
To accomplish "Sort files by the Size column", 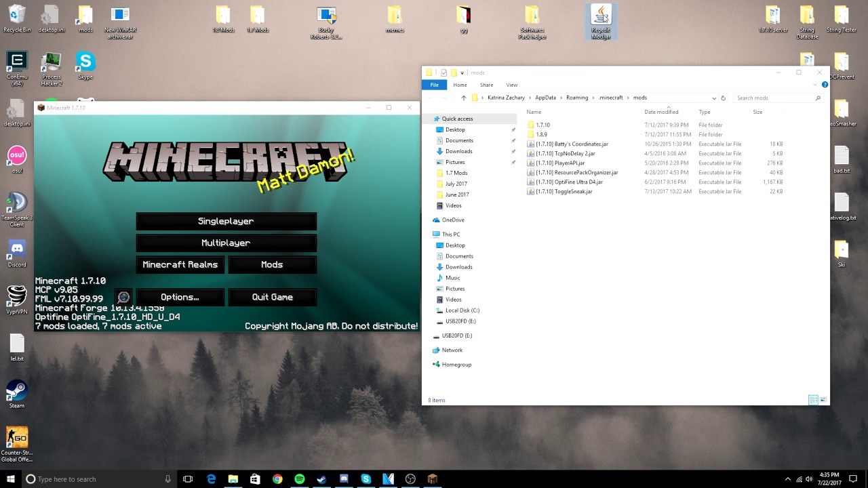I will (x=757, y=112).
